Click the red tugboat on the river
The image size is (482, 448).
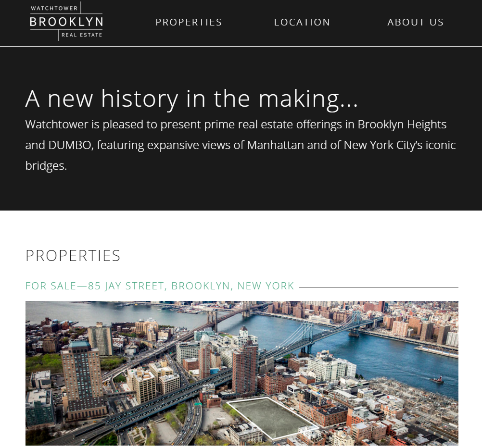pyautogui.click(x=437, y=380)
